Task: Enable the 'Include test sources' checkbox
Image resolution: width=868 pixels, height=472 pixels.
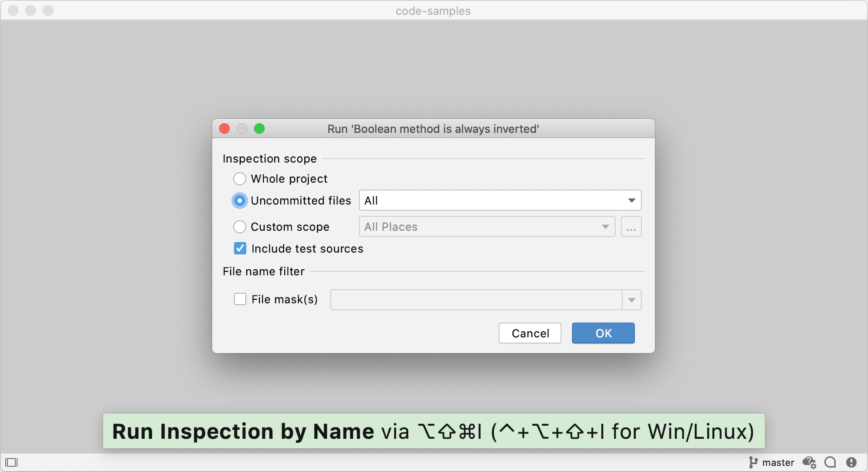Action: tap(240, 250)
